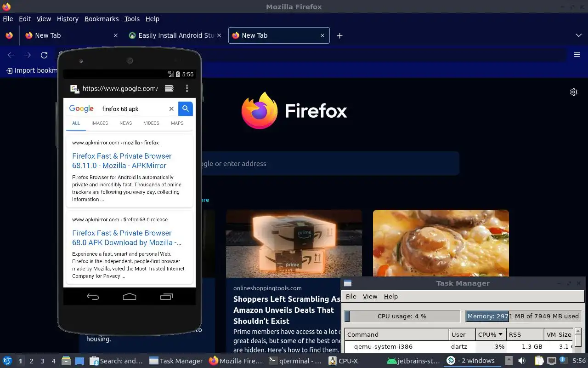
Task: Select the qemu-system-i386 process row
Action: tap(459, 346)
